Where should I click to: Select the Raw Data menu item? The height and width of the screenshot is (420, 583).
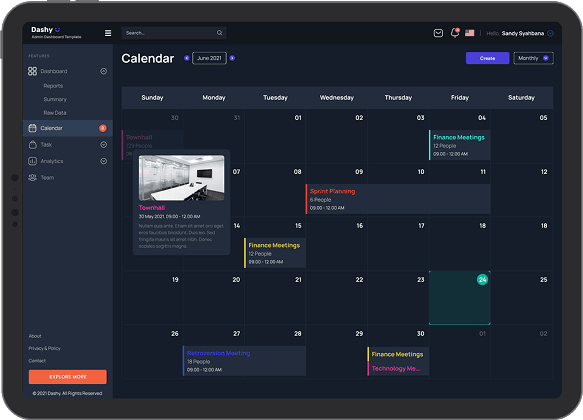coord(55,113)
